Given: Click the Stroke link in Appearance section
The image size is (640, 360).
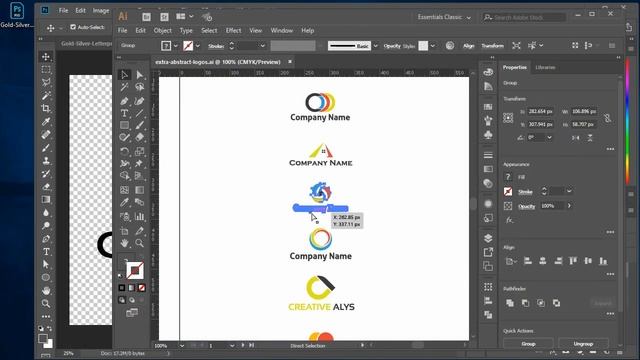Looking at the screenshot, I should [525, 191].
